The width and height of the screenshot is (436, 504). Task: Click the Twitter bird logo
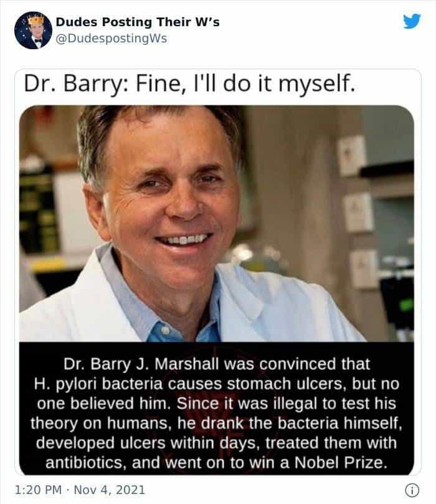coord(412,21)
